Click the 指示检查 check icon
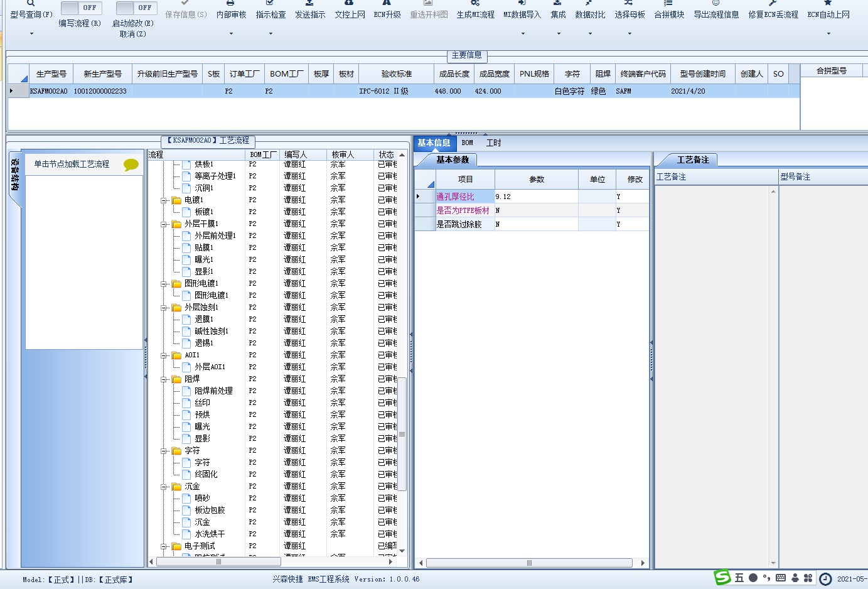The width and height of the screenshot is (868, 589). (270, 3)
